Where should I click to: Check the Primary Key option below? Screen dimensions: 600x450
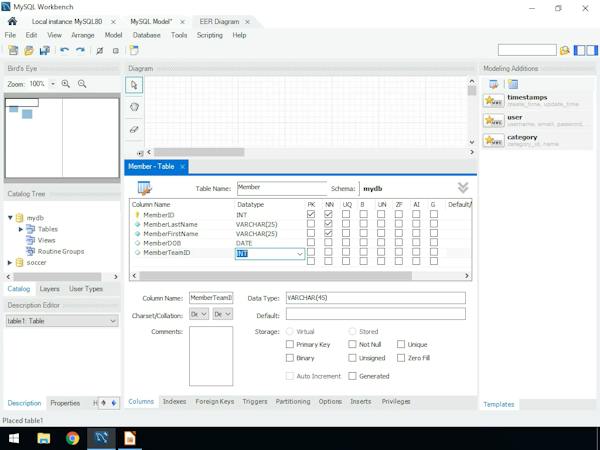click(x=290, y=344)
